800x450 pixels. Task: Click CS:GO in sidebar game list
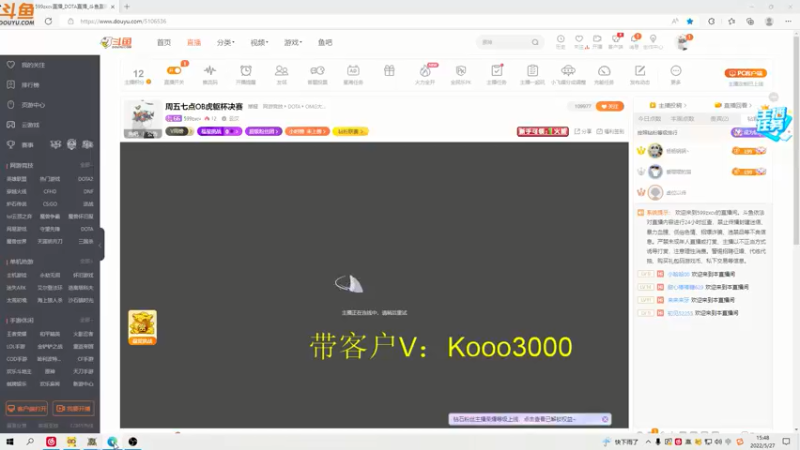[50, 204]
